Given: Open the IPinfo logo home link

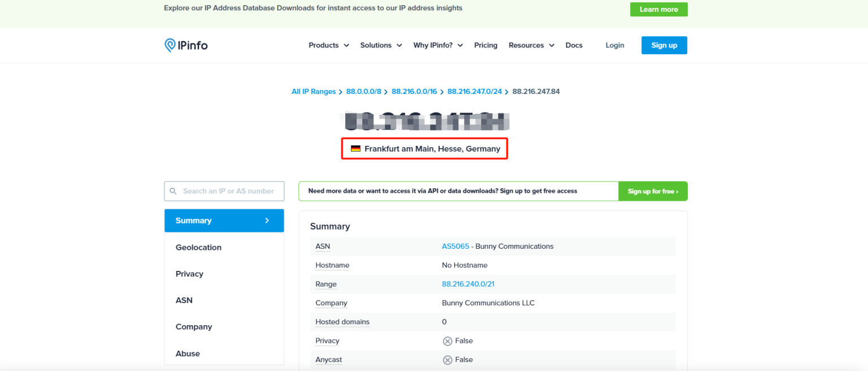Looking at the screenshot, I should [186, 45].
